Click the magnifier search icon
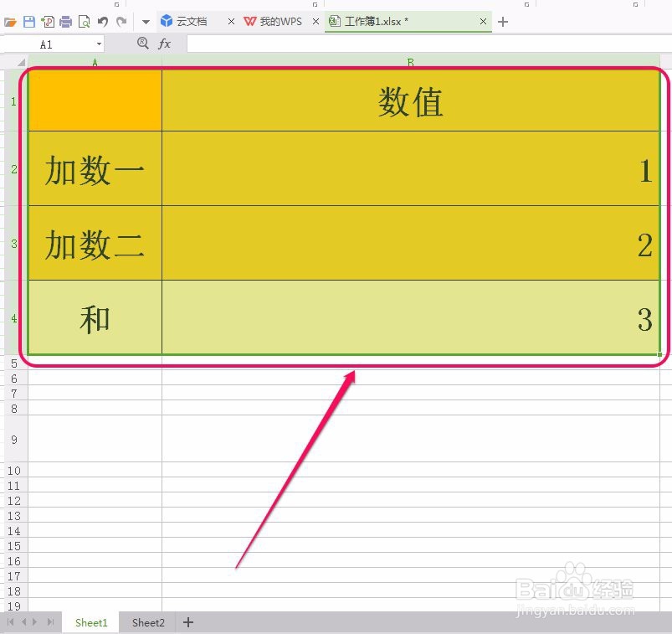Screen dimensions: 672x634 pos(142,43)
